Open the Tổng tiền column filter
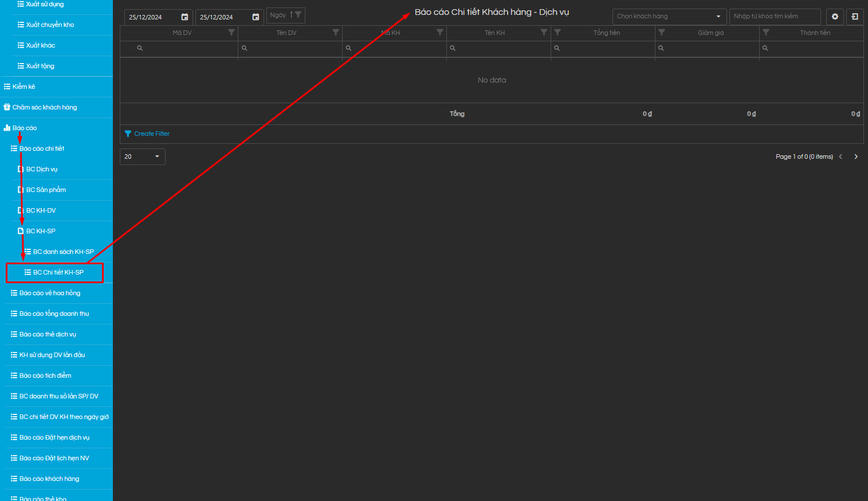 pyautogui.click(x=557, y=33)
